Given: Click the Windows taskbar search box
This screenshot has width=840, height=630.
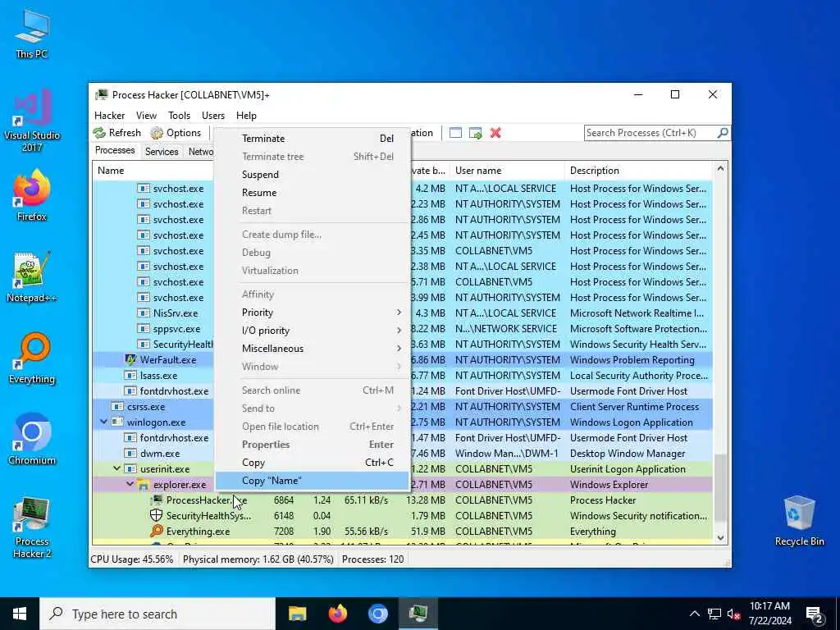Looking at the screenshot, I should (157, 614).
